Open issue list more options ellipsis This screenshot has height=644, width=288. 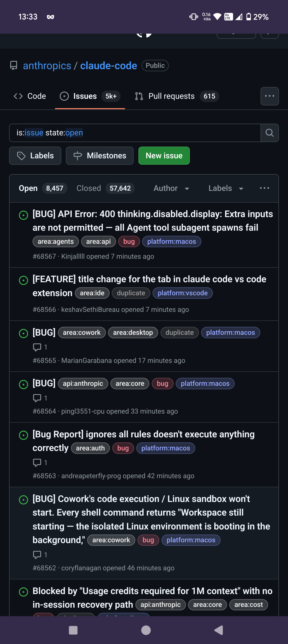[x=265, y=188]
